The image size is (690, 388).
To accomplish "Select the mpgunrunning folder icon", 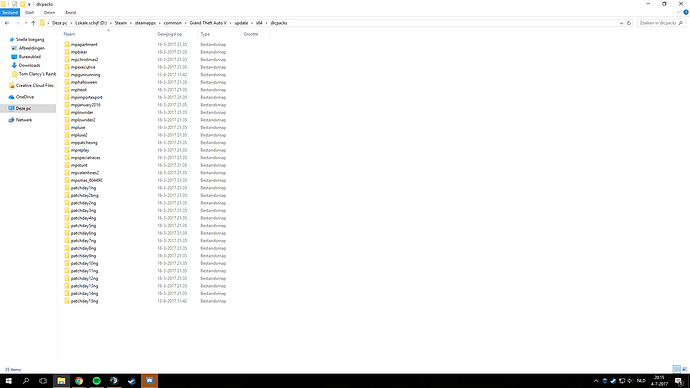I will [66, 75].
